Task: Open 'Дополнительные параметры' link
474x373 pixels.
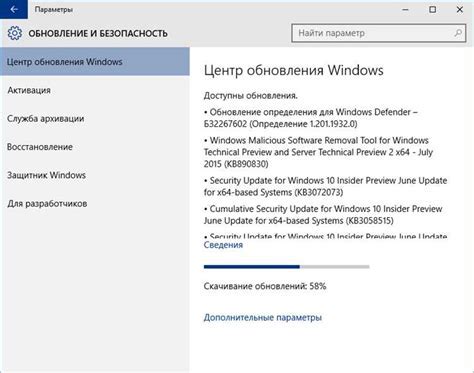Action: [x=263, y=317]
